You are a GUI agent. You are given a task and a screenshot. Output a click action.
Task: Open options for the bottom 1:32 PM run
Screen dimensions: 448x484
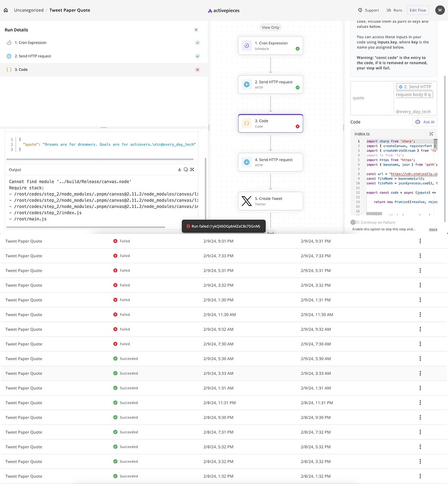pyautogui.click(x=420, y=476)
